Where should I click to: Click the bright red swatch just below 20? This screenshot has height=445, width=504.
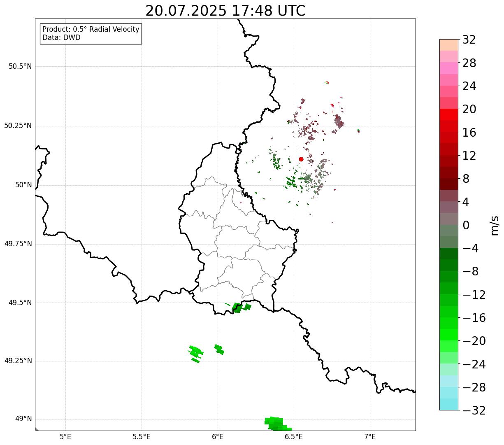449,114
